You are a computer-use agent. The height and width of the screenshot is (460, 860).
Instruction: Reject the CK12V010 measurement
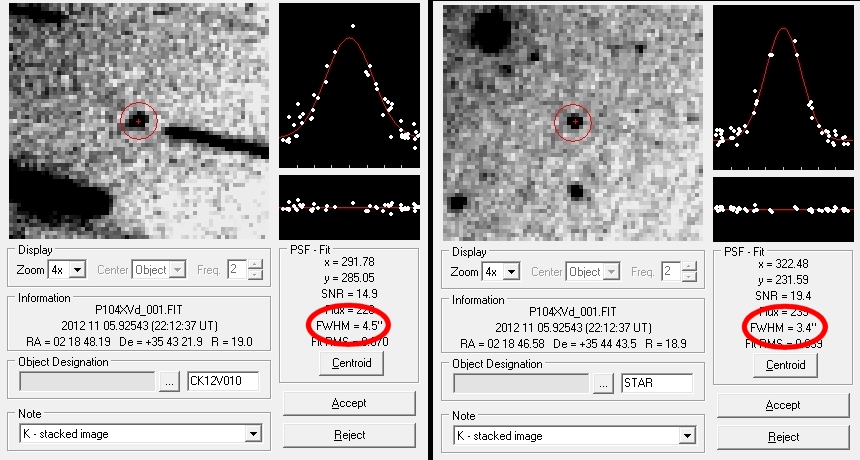pos(348,435)
